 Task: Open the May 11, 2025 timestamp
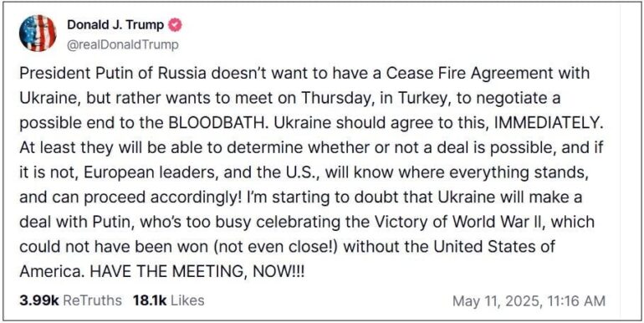point(529,300)
